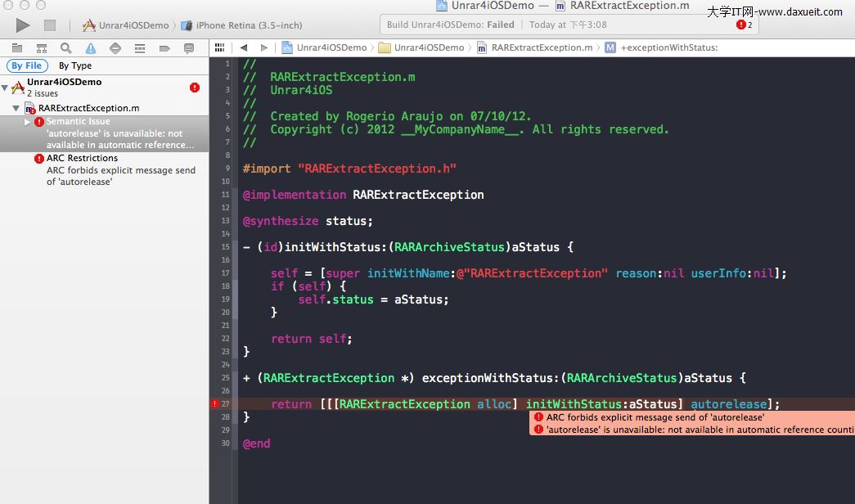Expand the Semantic Issue disclosure triangle
The width and height of the screenshot is (855, 504).
27,122
